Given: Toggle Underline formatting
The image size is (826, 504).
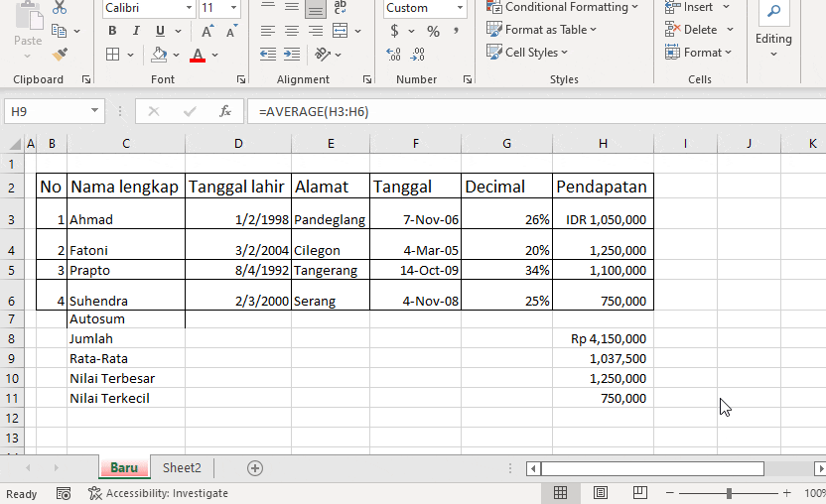Looking at the screenshot, I should click(x=160, y=31).
